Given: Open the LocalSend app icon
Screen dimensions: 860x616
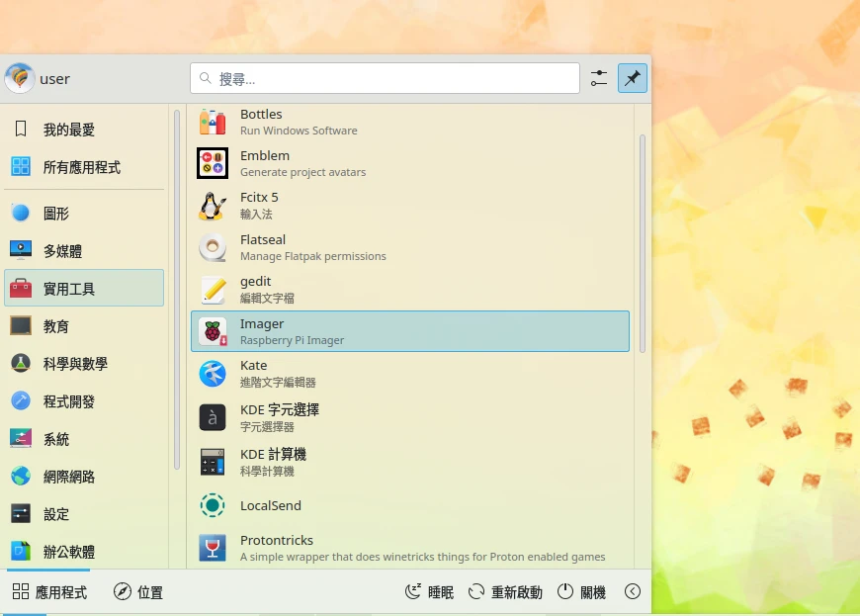Looking at the screenshot, I should (x=213, y=505).
